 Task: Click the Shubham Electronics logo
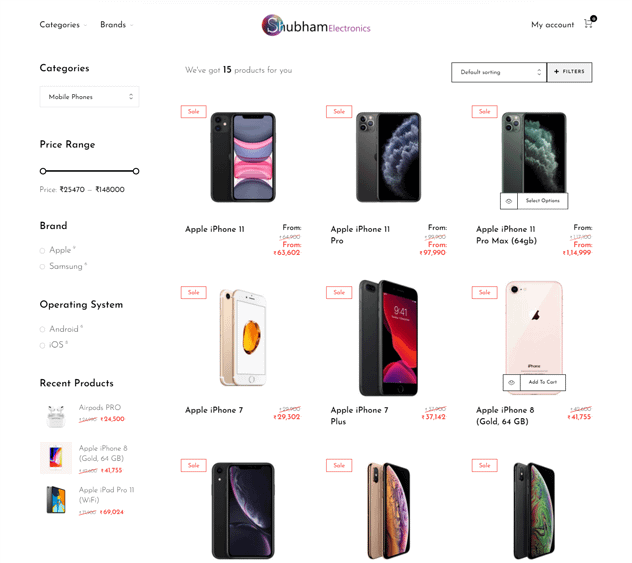[316, 25]
